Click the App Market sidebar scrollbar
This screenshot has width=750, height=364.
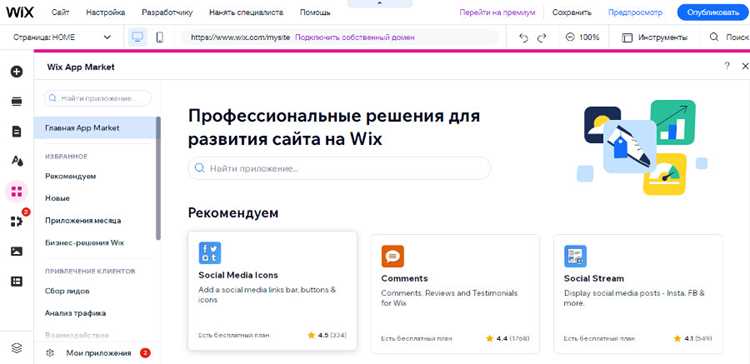tap(158, 178)
